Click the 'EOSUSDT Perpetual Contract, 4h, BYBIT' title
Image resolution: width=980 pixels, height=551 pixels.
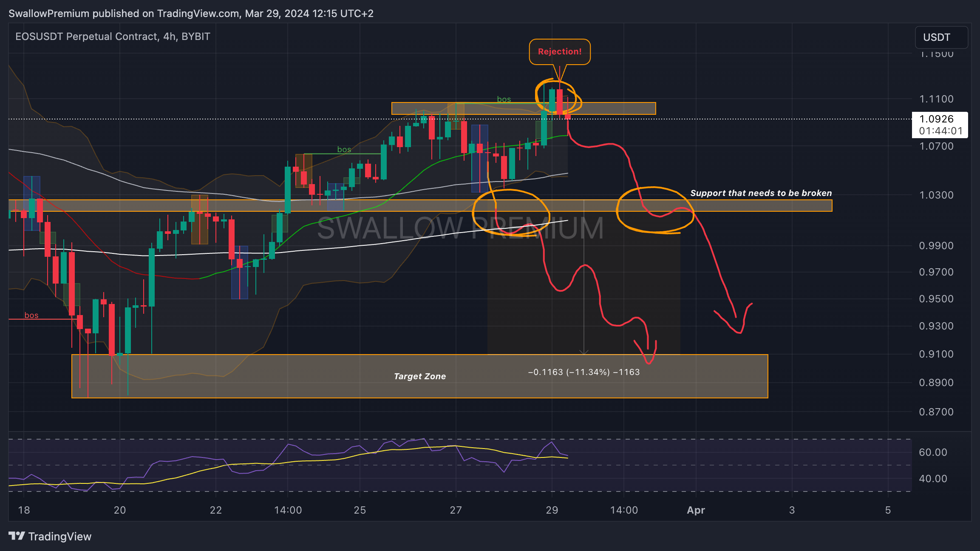coord(113,37)
